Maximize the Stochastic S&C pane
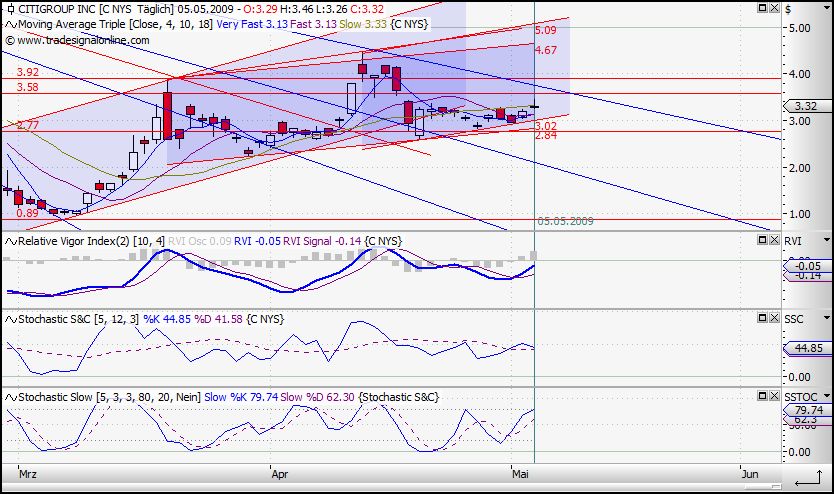This screenshot has height=494, width=834. (762, 318)
